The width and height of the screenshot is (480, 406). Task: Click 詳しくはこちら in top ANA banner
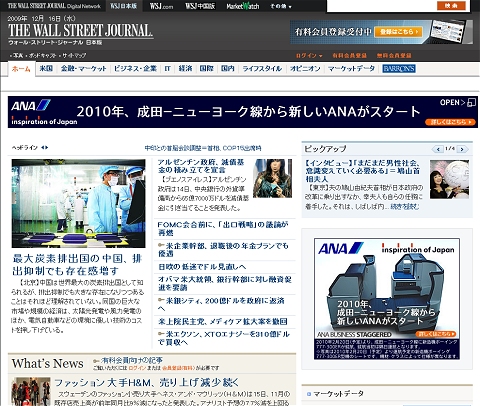click(450, 122)
